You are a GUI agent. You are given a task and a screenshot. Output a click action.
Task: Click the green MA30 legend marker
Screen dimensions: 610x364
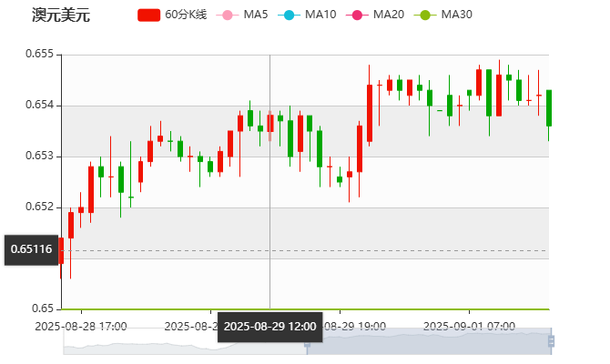point(424,15)
